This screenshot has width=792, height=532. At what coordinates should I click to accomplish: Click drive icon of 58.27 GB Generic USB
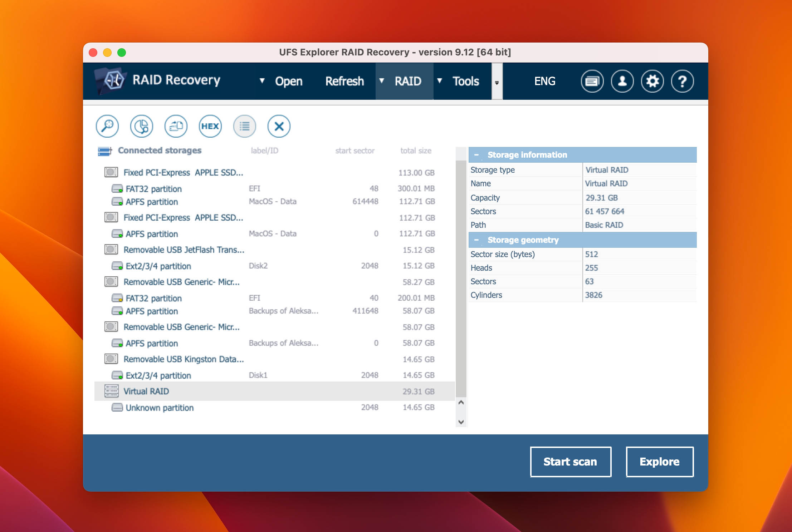(x=111, y=282)
